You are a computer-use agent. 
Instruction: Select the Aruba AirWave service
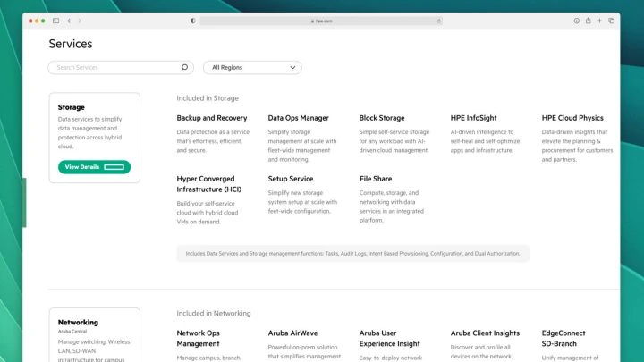292,333
